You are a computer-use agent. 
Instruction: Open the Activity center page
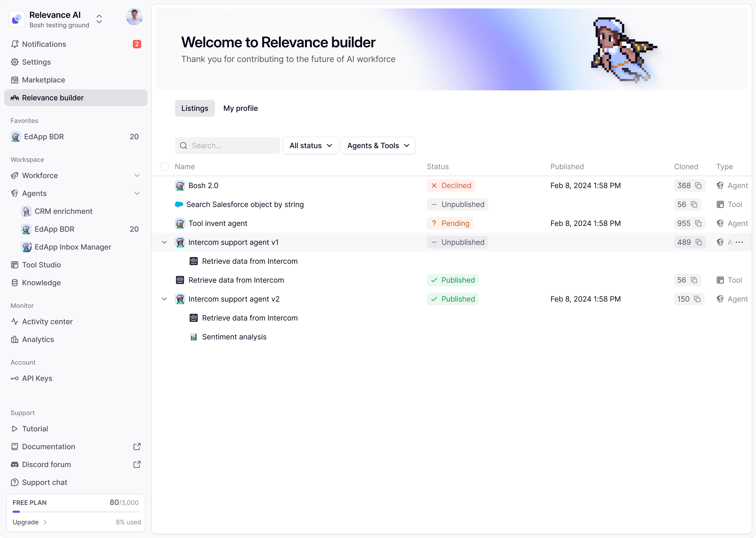tap(47, 321)
